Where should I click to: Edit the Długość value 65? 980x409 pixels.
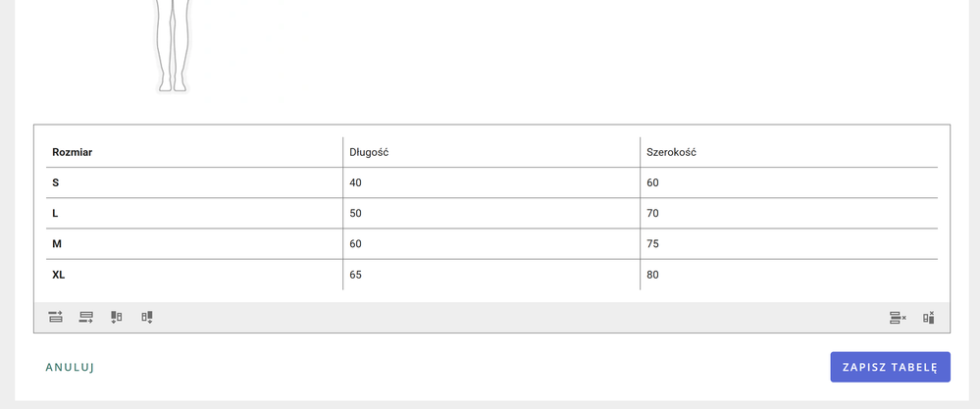click(x=490, y=275)
